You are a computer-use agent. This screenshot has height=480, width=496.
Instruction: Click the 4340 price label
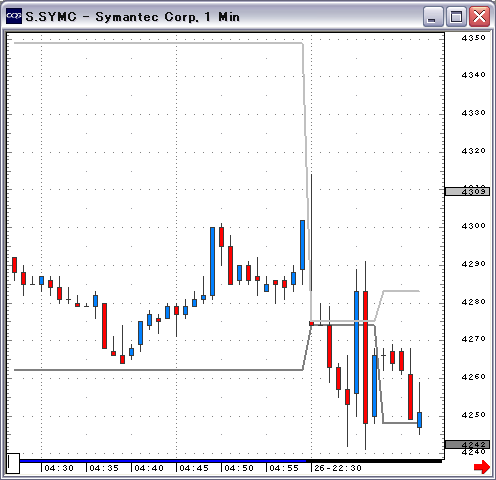tap(473, 75)
